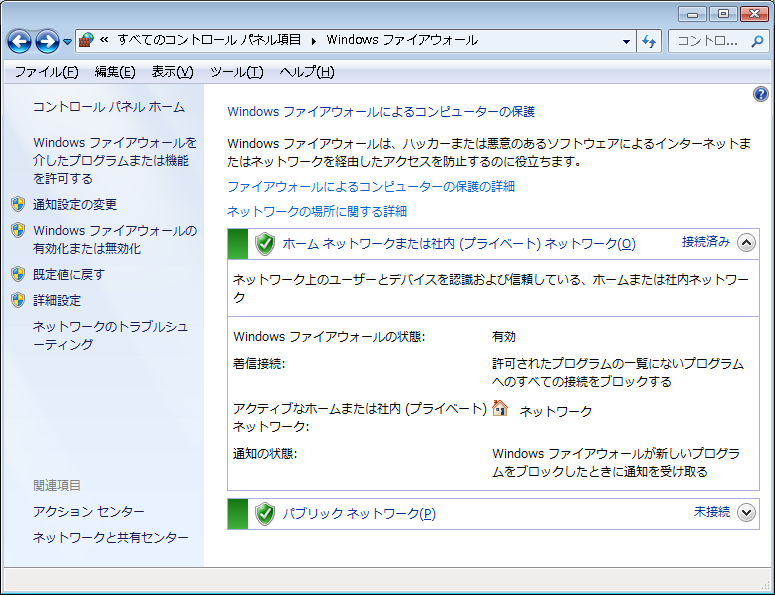
Task: Collapse the private network section chevron
Action: 746,243
